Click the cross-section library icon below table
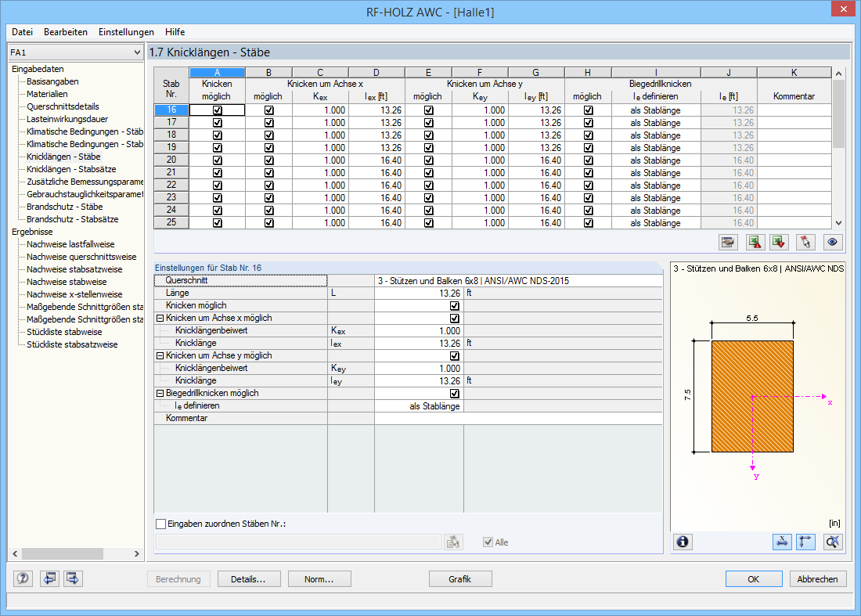The image size is (861, 616). point(728,242)
